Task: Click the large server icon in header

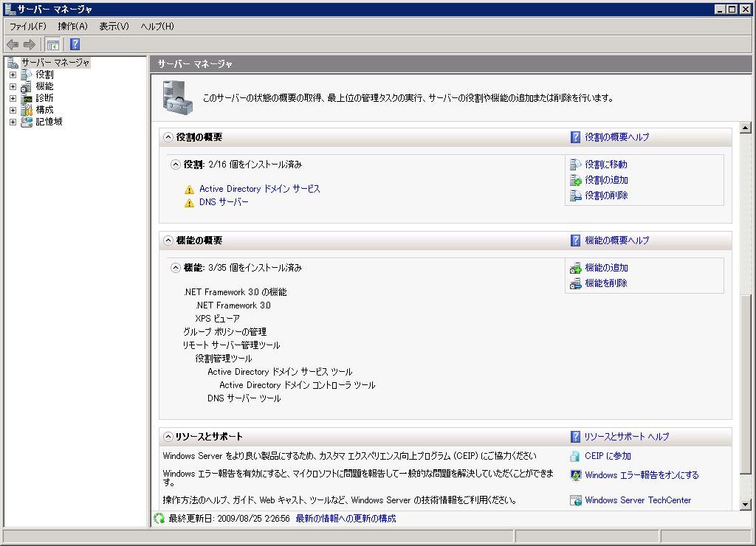Action: point(177,98)
